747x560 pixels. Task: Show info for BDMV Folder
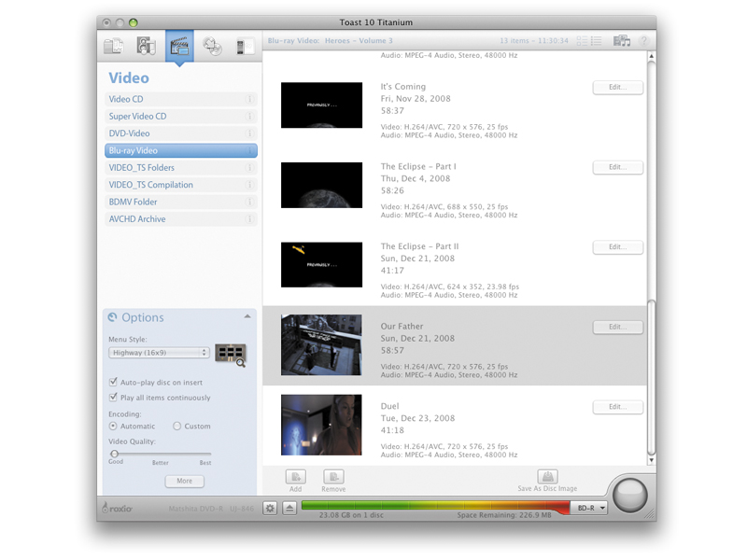coord(248,202)
